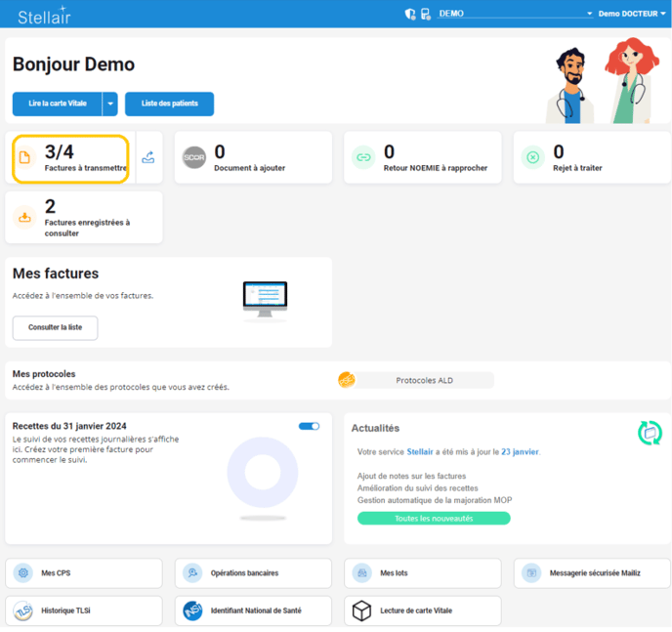Click the Consulter la liste button
This screenshot has height=632, width=672.
pos(55,327)
